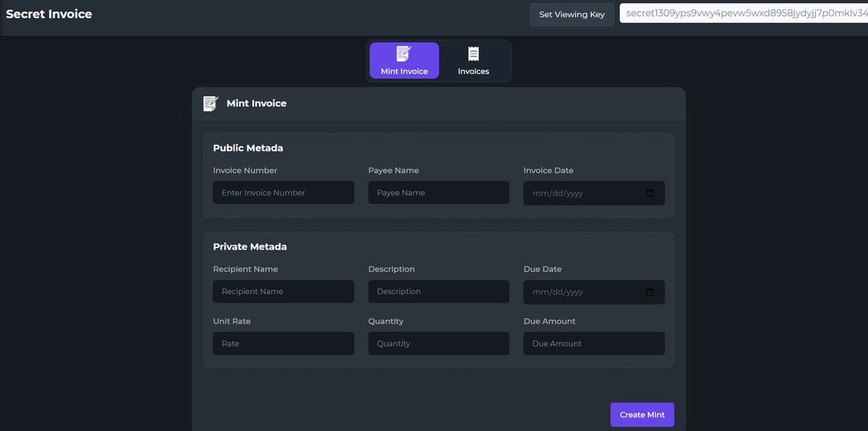Select the Mint Invoice pencil-document icon

404,52
